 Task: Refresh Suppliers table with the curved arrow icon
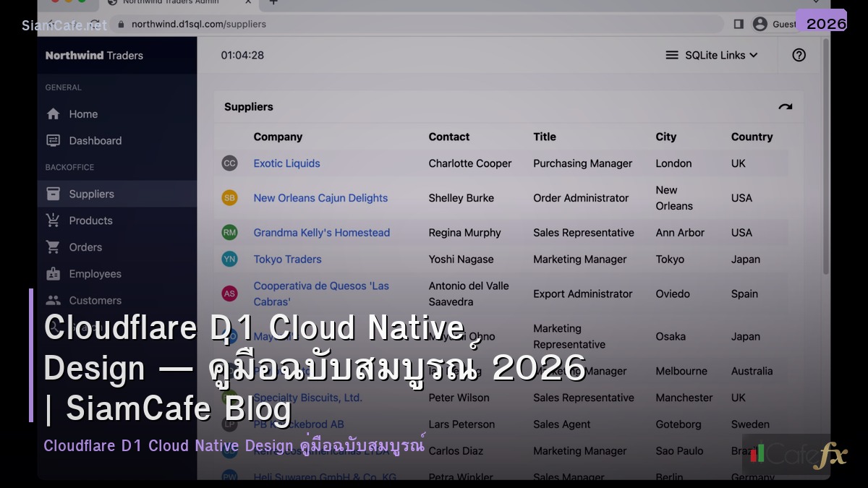[786, 106]
